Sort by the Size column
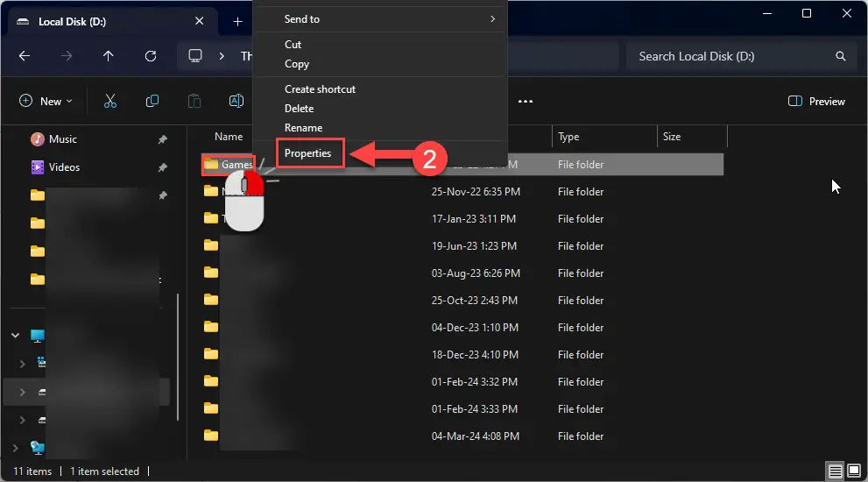The width and height of the screenshot is (868, 482). [x=672, y=137]
